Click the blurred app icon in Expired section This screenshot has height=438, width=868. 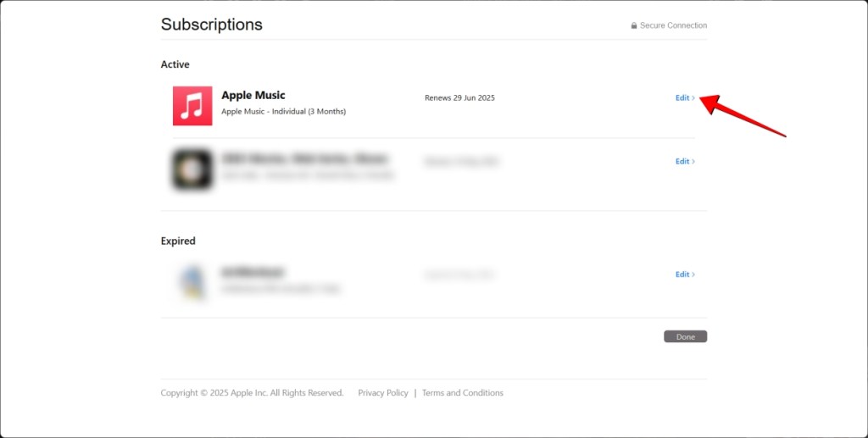click(192, 281)
